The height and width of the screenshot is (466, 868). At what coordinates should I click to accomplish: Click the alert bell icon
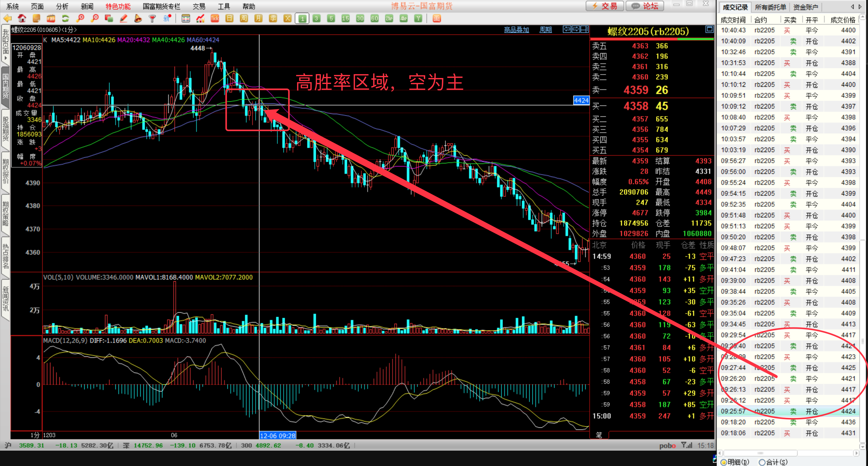pos(138,19)
